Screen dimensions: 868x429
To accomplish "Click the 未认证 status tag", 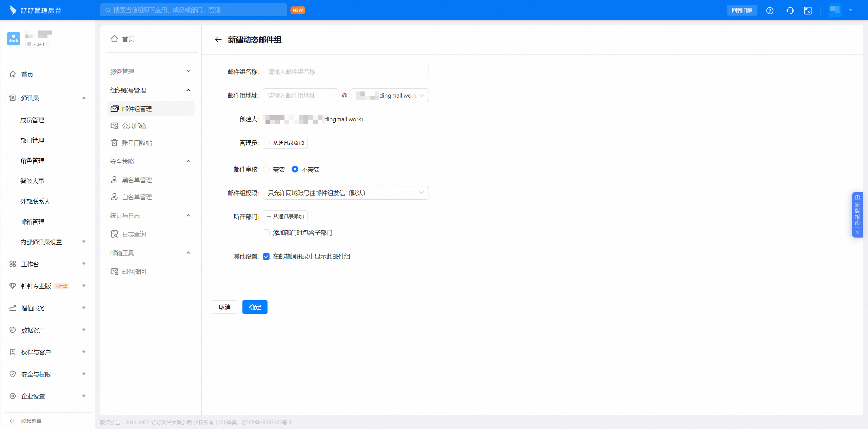I will pos(38,44).
